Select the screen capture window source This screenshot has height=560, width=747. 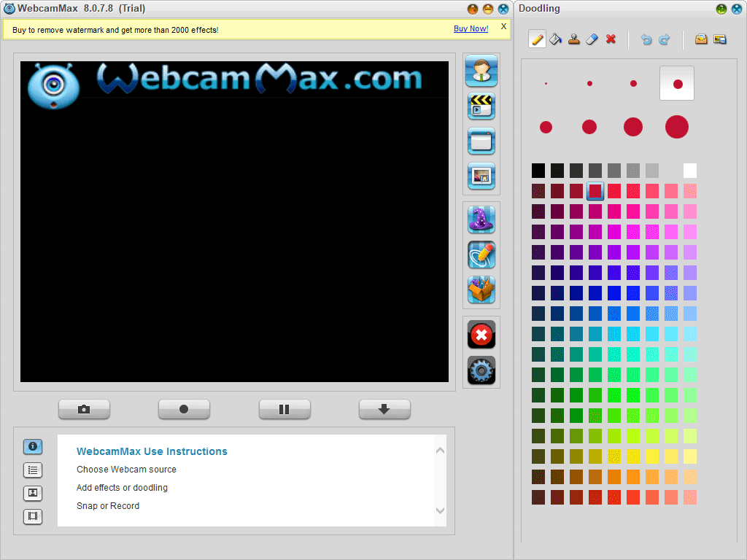tap(481, 141)
